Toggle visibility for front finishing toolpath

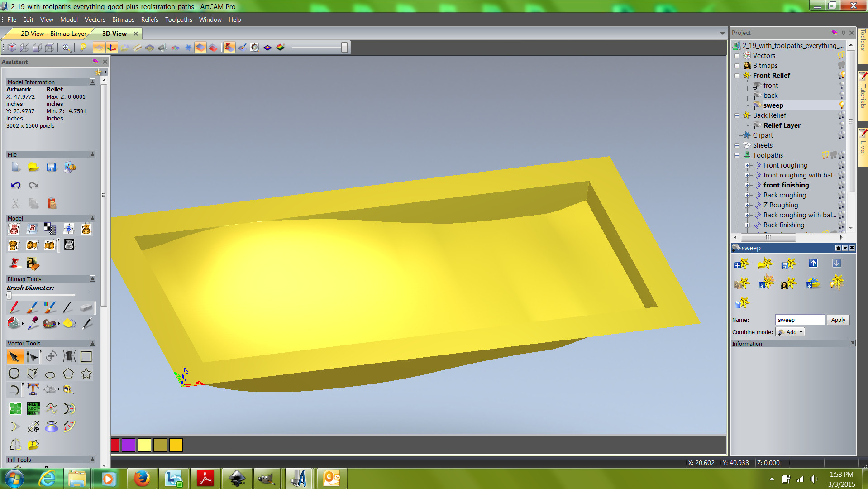[x=842, y=185]
